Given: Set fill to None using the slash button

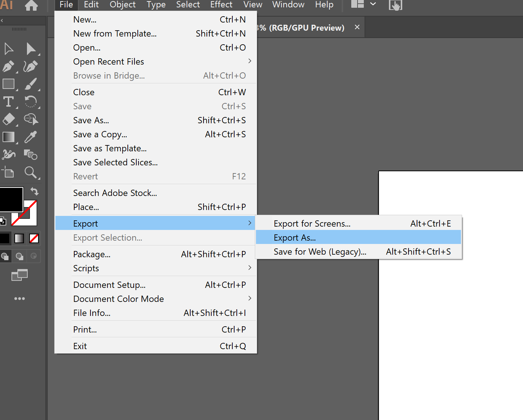Looking at the screenshot, I should click(x=34, y=238).
